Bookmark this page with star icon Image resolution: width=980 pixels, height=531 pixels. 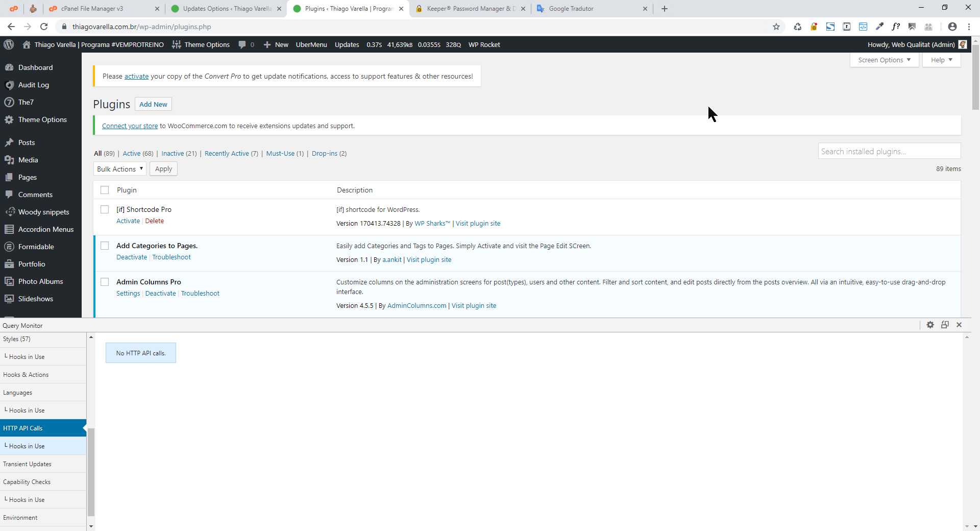pyautogui.click(x=776, y=27)
